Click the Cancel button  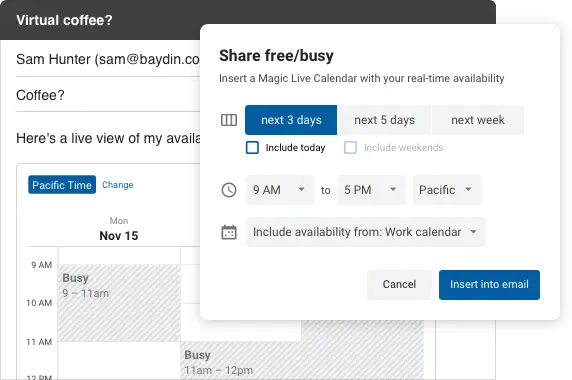tap(399, 285)
